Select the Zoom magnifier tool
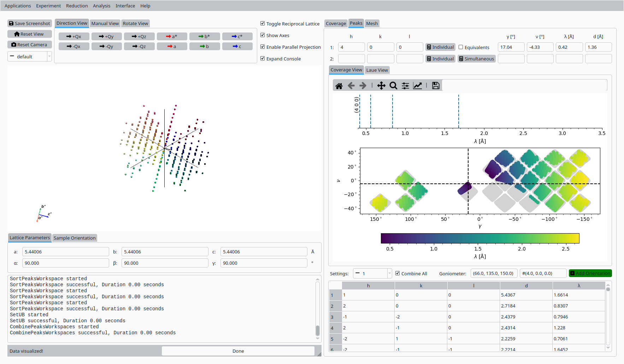The width and height of the screenshot is (624, 364). pos(393,86)
